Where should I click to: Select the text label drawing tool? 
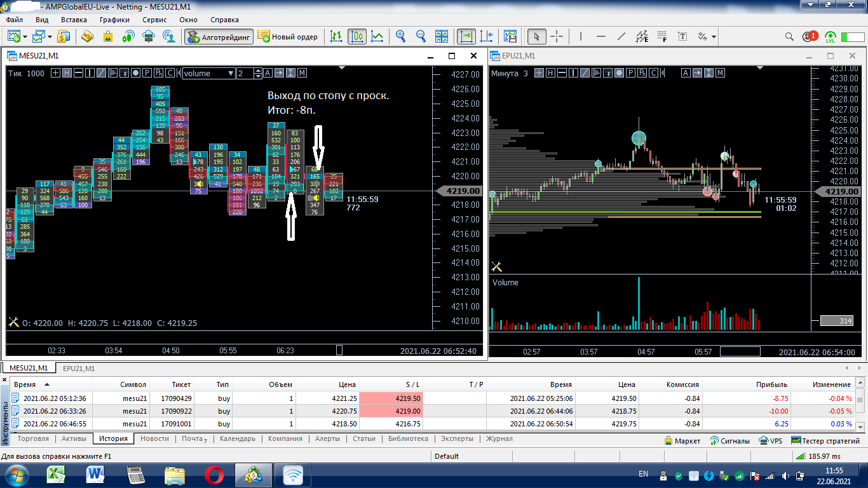pyautogui.click(x=682, y=36)
